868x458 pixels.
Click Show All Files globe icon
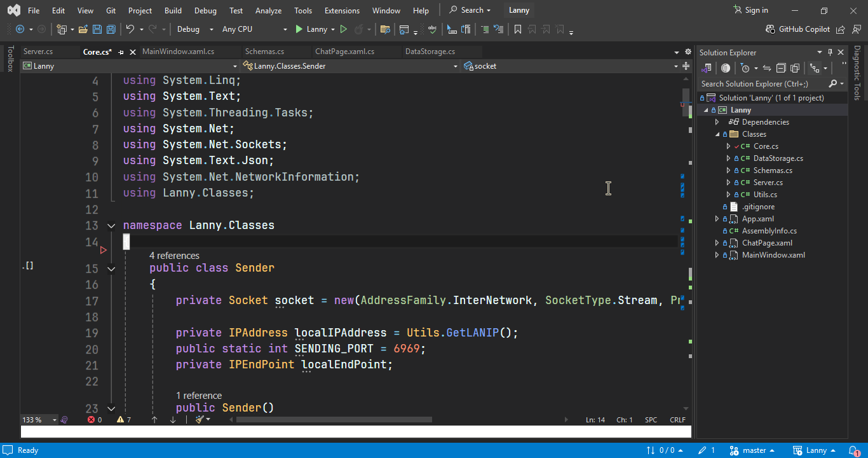[725, 68]
